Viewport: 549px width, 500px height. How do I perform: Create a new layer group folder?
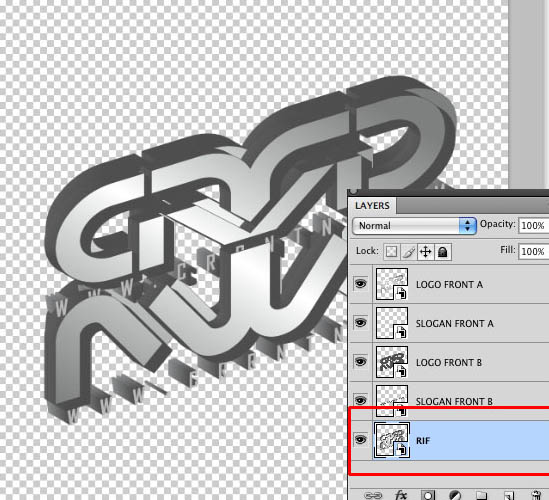pos(482,495)
